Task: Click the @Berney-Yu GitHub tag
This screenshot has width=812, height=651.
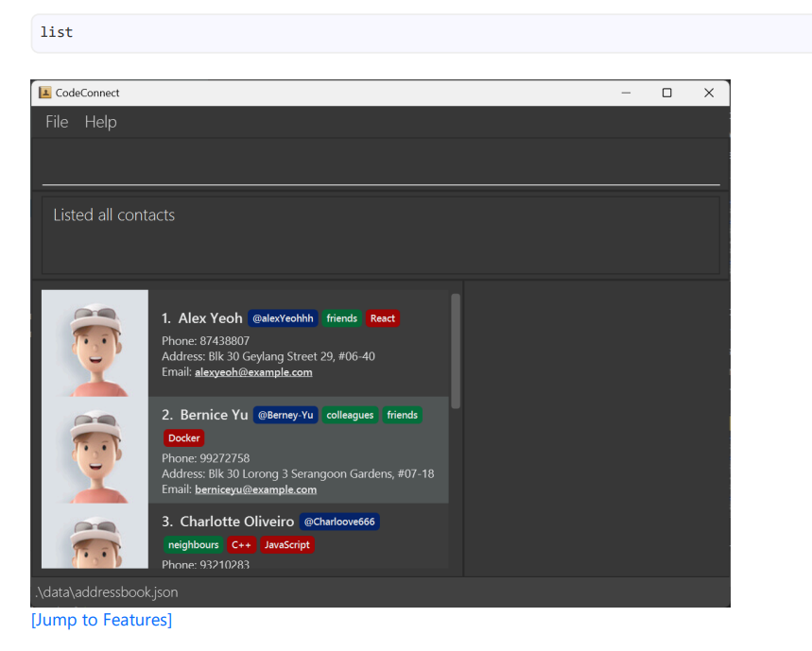Action: (x=285, y=415)
